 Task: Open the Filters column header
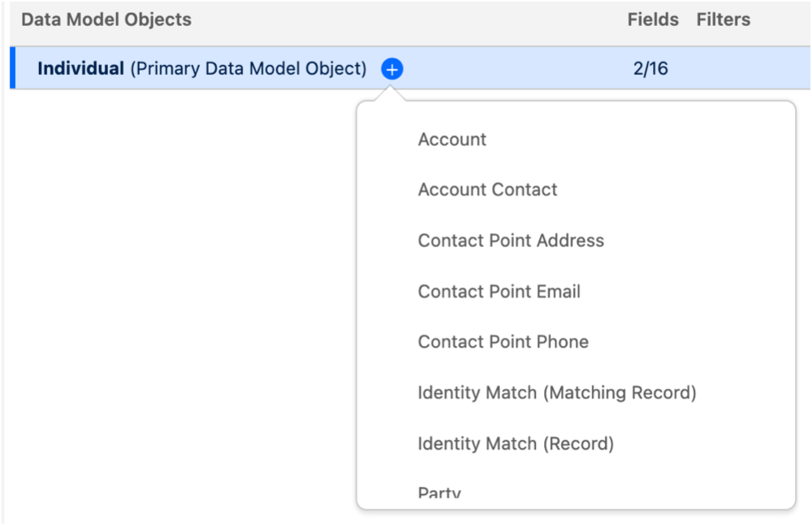(723, 20)
